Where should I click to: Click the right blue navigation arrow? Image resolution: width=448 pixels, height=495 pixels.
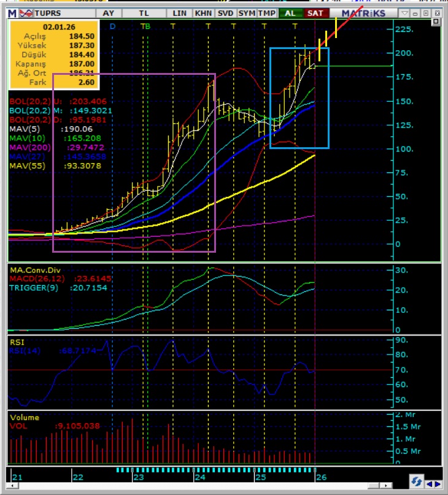pyautogui.click(x=438, y=484)
